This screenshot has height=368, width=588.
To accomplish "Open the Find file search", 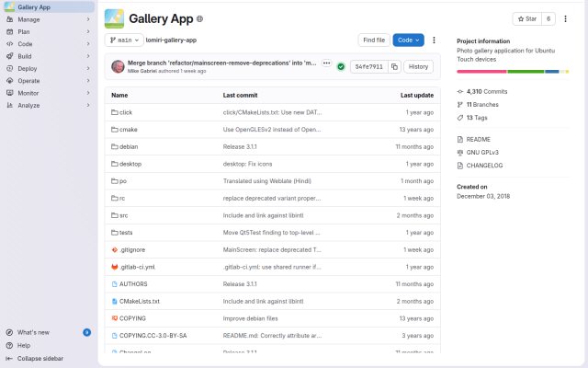I will click(x=374, y=40).
